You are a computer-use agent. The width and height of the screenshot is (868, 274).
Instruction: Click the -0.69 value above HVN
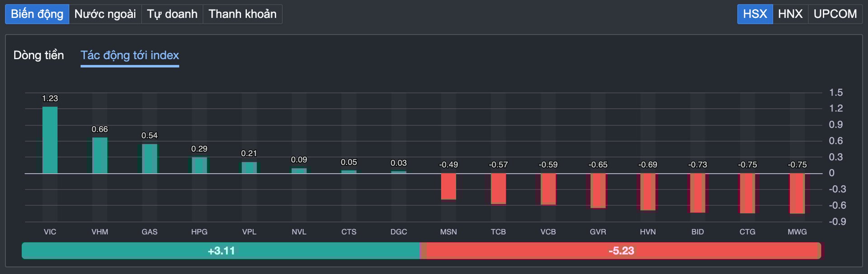648,165
